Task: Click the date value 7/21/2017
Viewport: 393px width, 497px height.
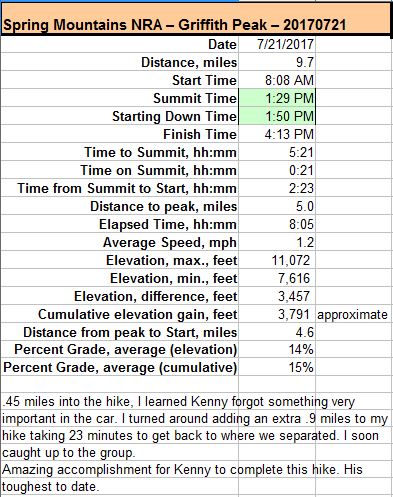Action: 277,44
